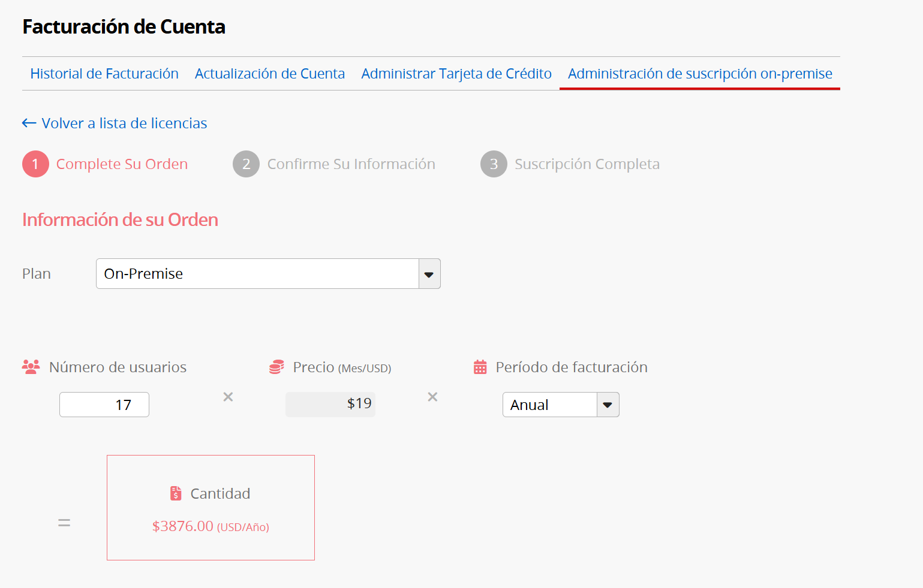Screen dimensions: 923x588
Task: Click the $3876.00 total amount
Action: pos(211,526)
